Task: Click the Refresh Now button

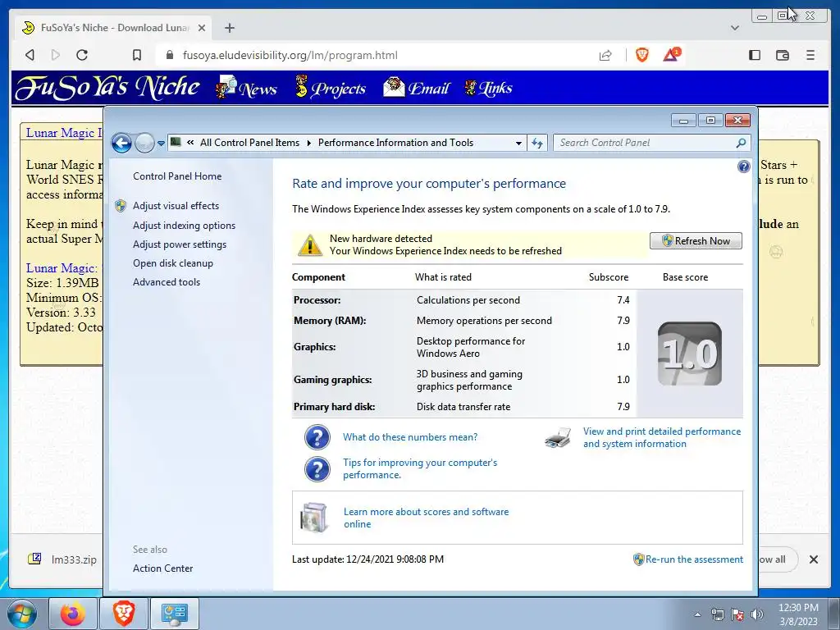Action: 696,241
